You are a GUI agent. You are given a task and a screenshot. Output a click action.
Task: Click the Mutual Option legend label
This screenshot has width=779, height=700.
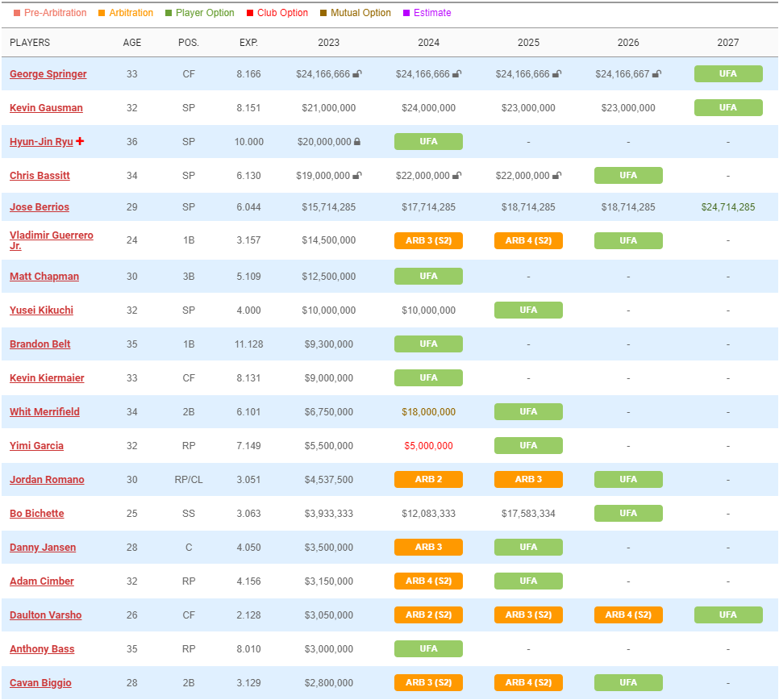point(360,13)
